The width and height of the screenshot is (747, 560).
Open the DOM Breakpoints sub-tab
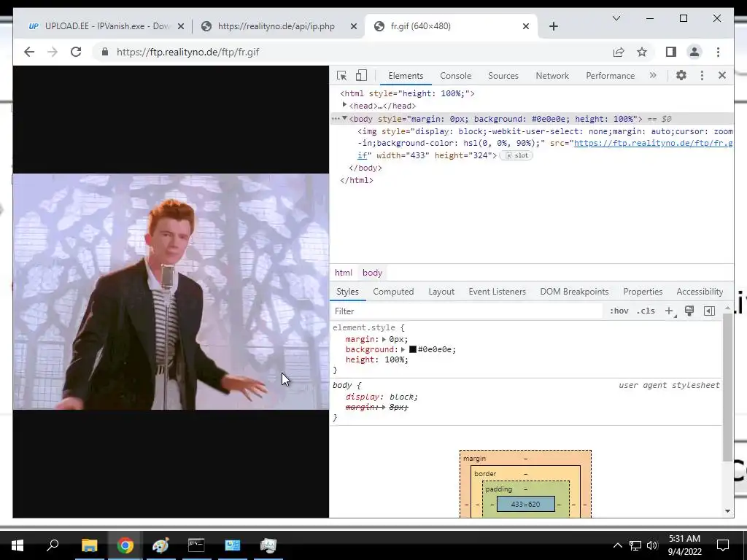point(574,292)
